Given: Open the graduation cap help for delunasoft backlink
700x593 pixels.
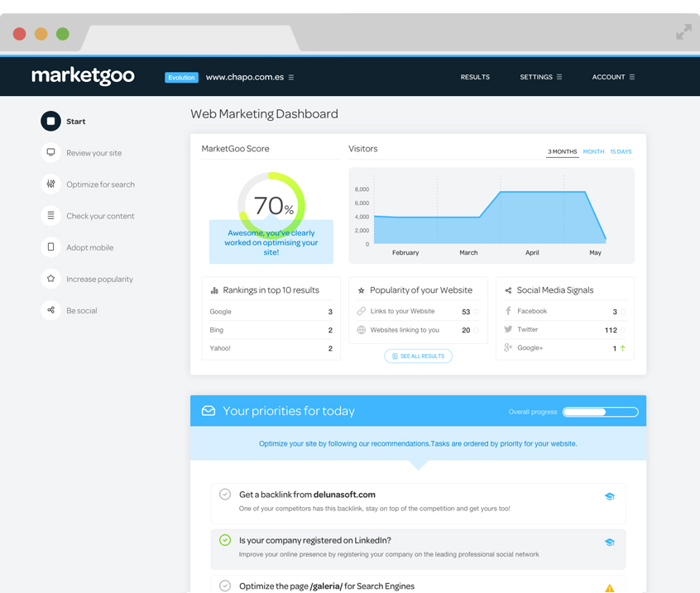Looking at the screenshot, I should point(609,496).
